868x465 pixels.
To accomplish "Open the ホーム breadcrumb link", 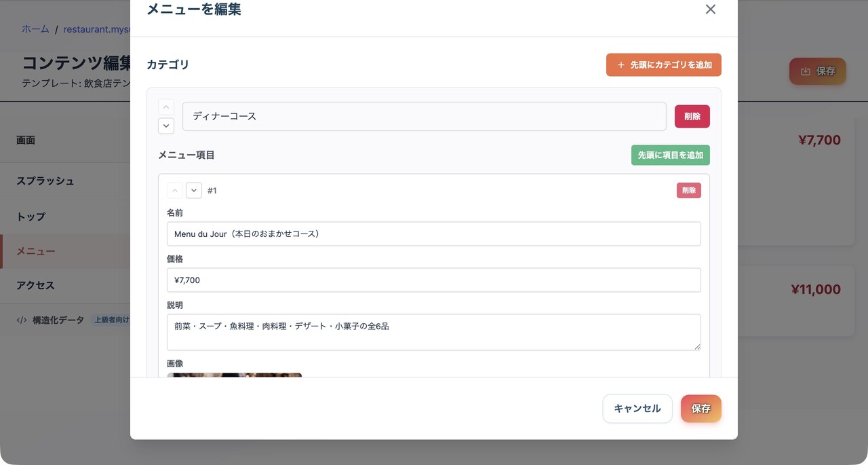I will click(x=35, y=29).
